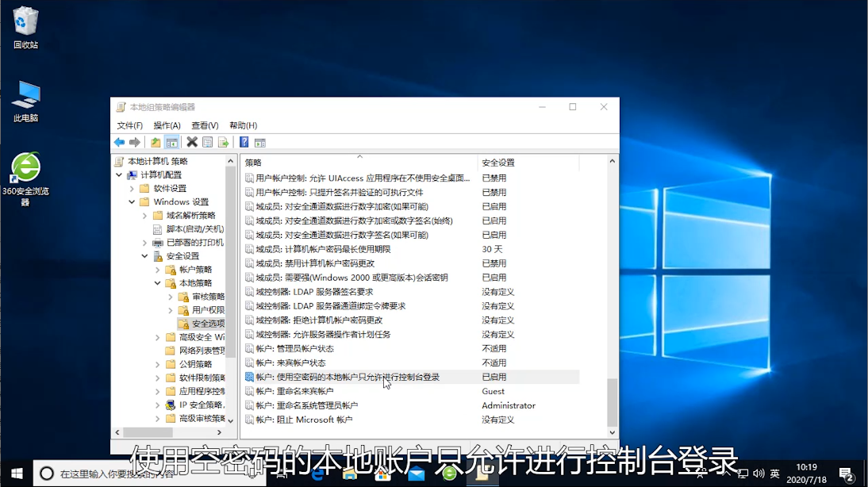Select 公钥策略 in the tree
Image resolution: width=868 pixels, height=487 pixels.
tap(195, 364)
